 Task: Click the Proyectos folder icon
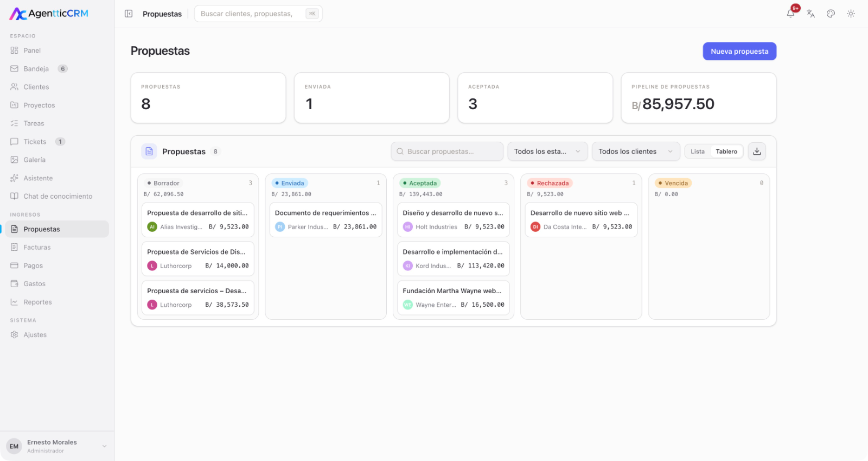pos(14,105)
